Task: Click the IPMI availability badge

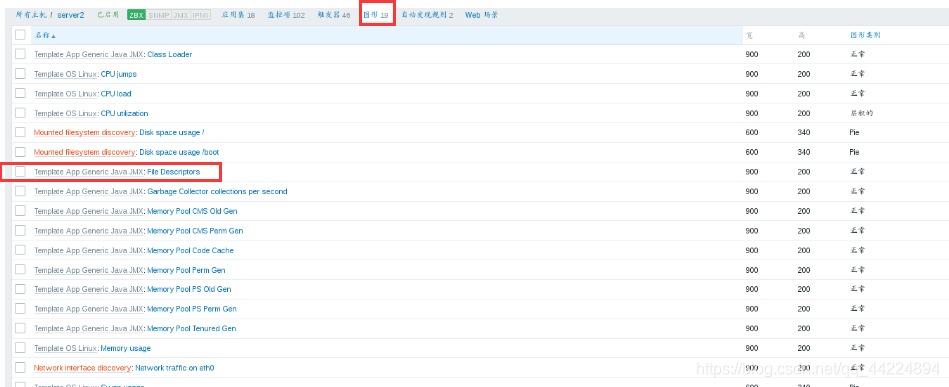Action: pos(201,15)
